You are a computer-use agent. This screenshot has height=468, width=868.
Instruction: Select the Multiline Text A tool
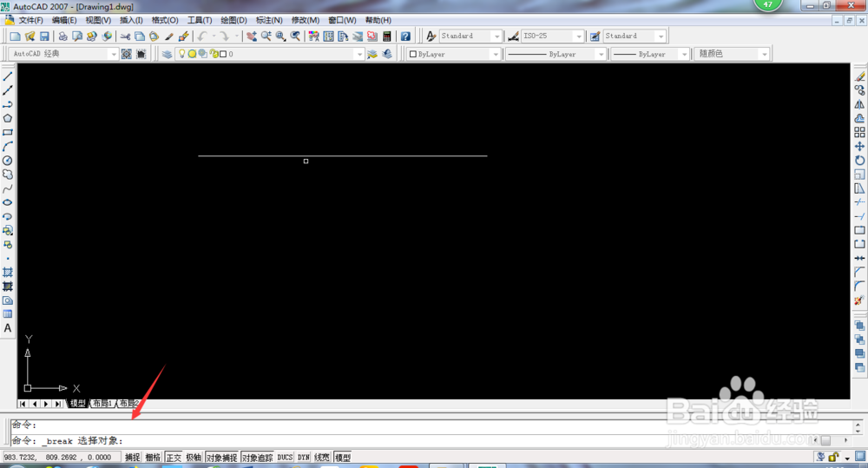tap(8, 328)
